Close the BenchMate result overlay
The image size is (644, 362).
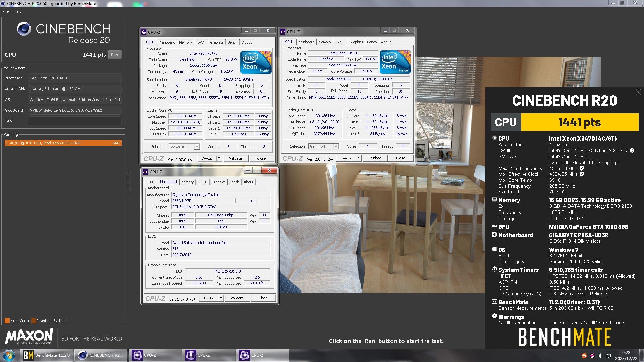click(x=638, y=92)
